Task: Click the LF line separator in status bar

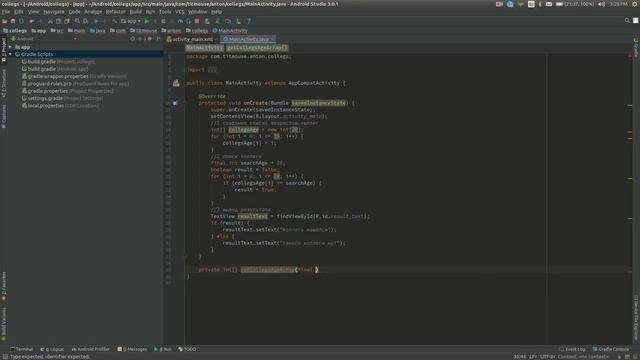Action: coord(533,357)
